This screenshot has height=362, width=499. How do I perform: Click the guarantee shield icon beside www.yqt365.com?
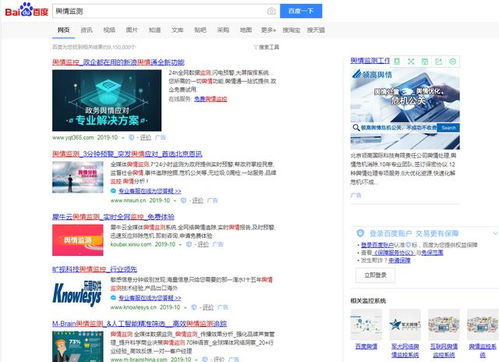(x=132, y=137)
